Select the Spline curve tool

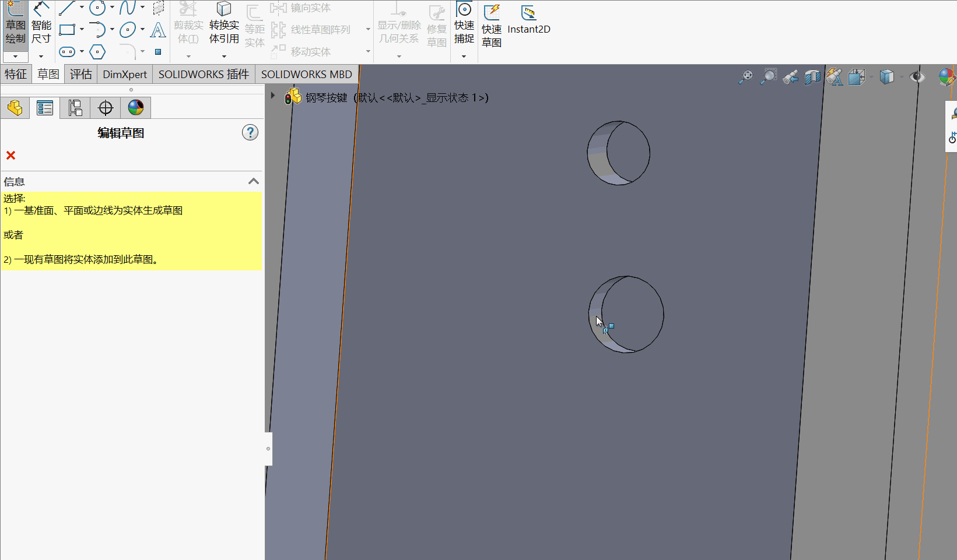(x=128, y=8)
